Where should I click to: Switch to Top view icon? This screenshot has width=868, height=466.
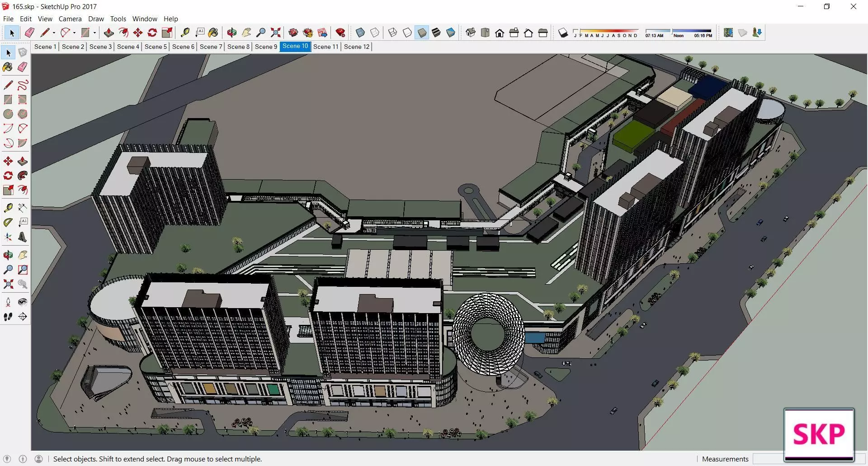pos(485,33)
